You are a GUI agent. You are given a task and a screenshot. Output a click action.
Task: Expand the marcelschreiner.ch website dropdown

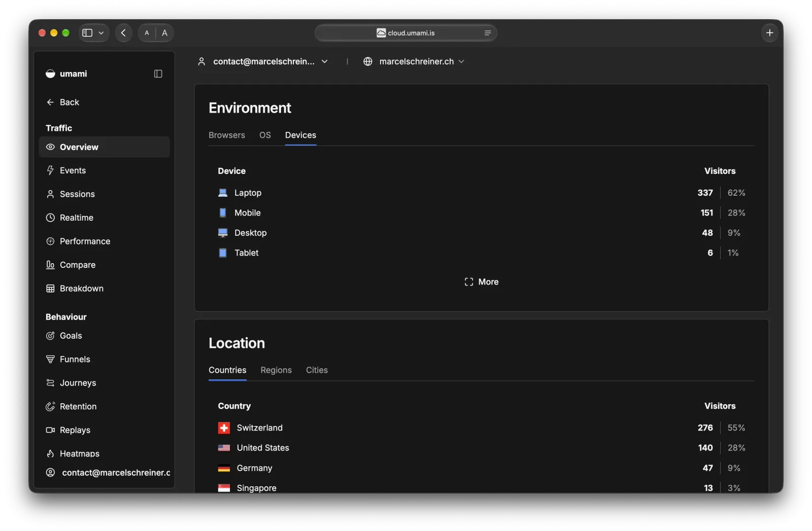[x=414, y=61]
